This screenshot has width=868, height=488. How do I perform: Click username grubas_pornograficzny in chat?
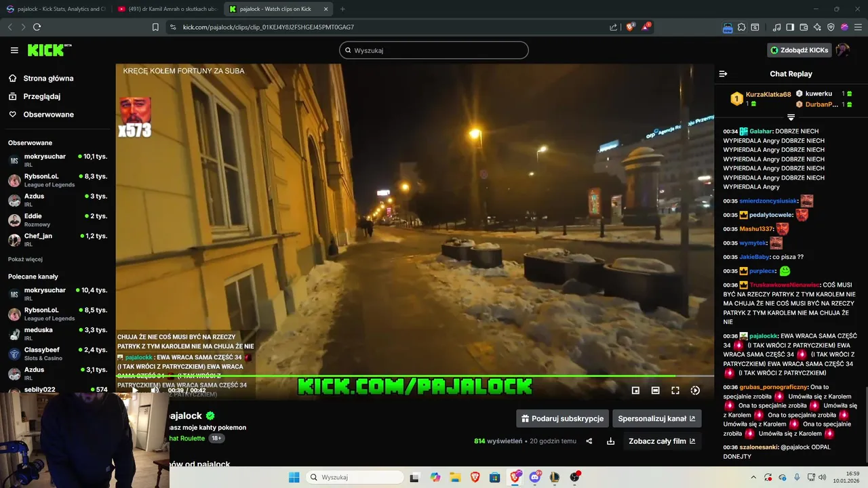774,387
